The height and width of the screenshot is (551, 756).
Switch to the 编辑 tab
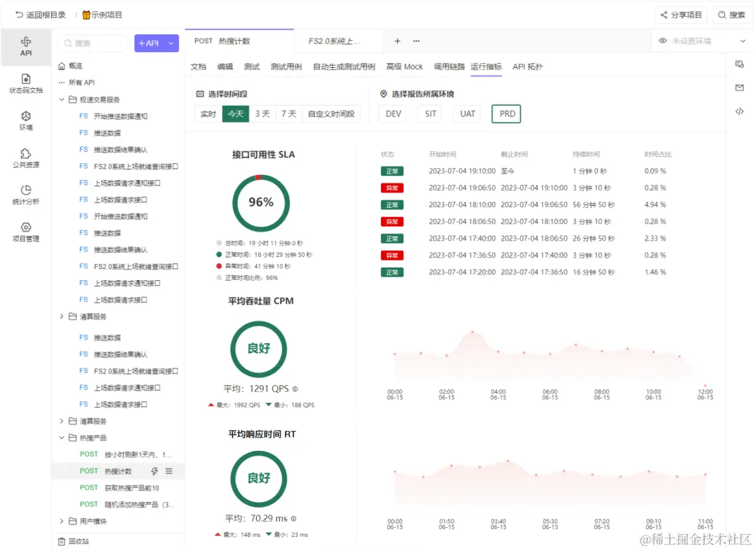pos(225,67)
